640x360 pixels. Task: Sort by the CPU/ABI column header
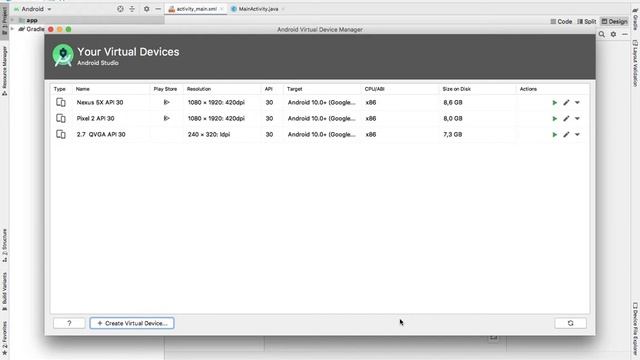374,89
